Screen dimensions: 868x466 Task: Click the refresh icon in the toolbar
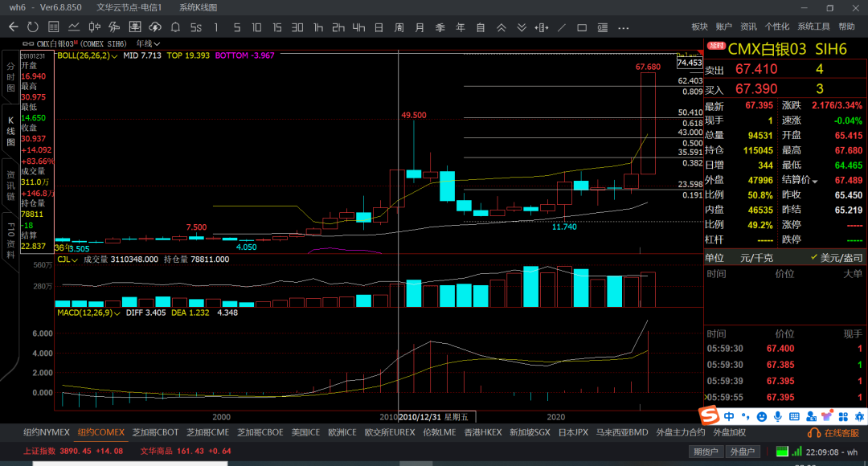(x=33, y=27)
